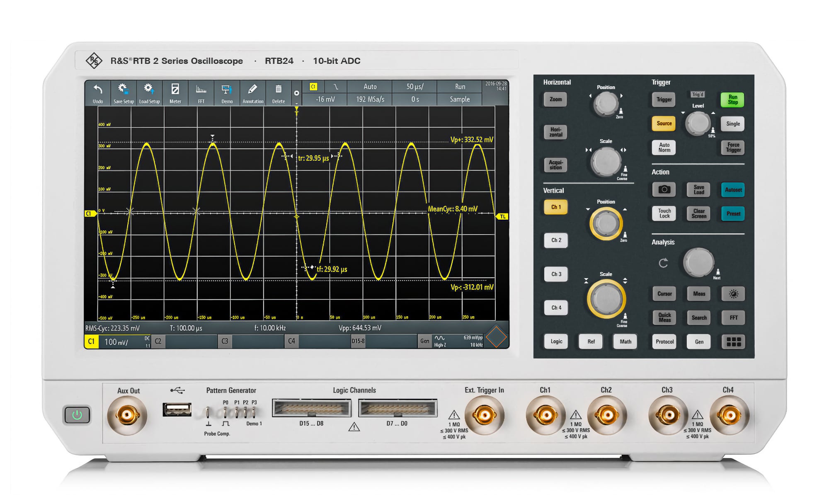Click the C1 ground level marker
This screenshot has width=829, height=504.
coord(90,213)
